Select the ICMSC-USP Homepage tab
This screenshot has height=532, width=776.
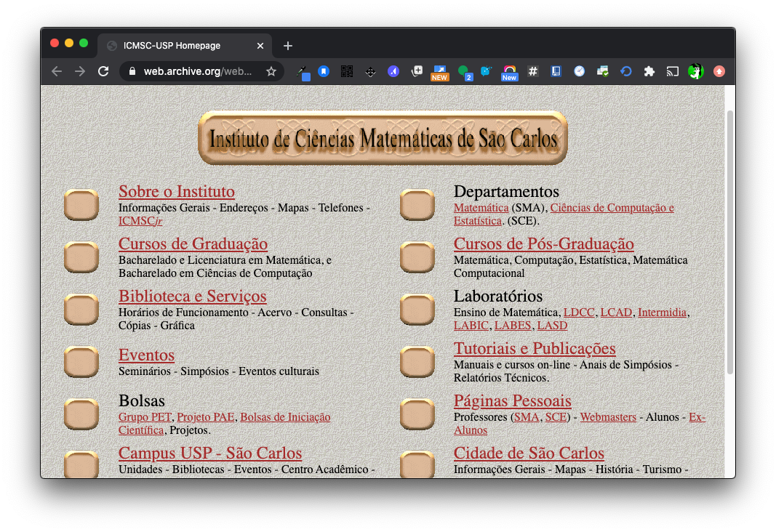coord(175,46)
